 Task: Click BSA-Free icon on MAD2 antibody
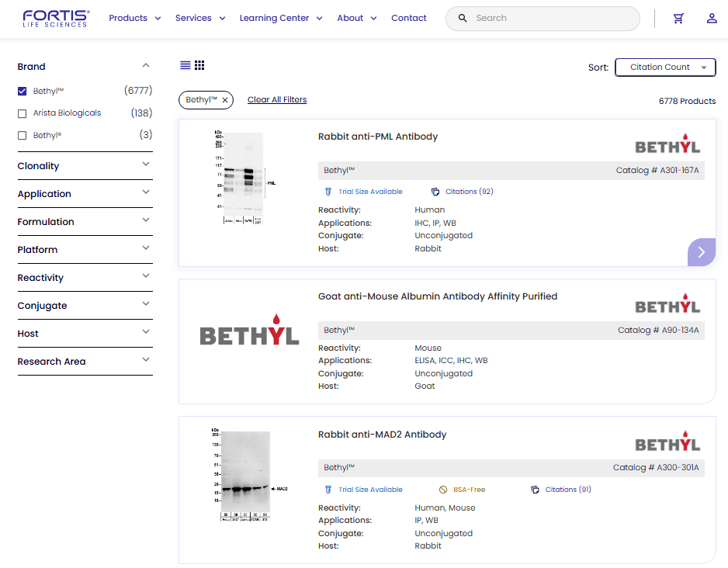click(443, 490)
